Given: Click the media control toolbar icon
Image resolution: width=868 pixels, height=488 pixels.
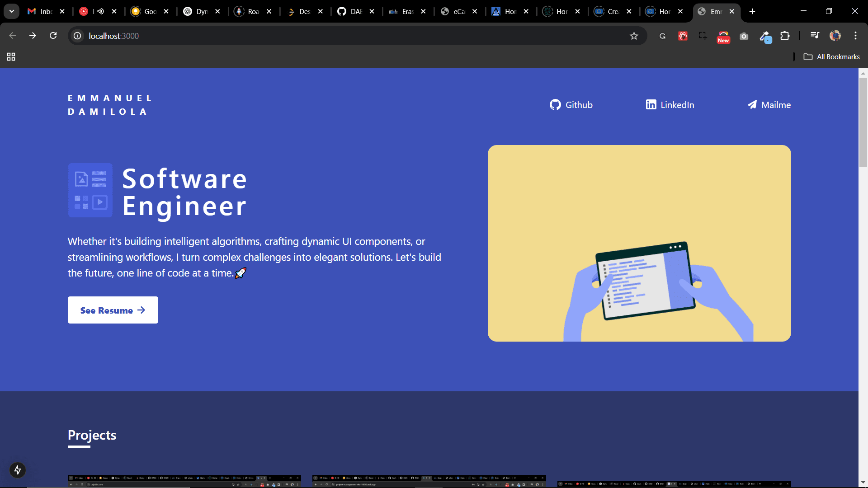Looking at the screenshot, I should [815, 36].
